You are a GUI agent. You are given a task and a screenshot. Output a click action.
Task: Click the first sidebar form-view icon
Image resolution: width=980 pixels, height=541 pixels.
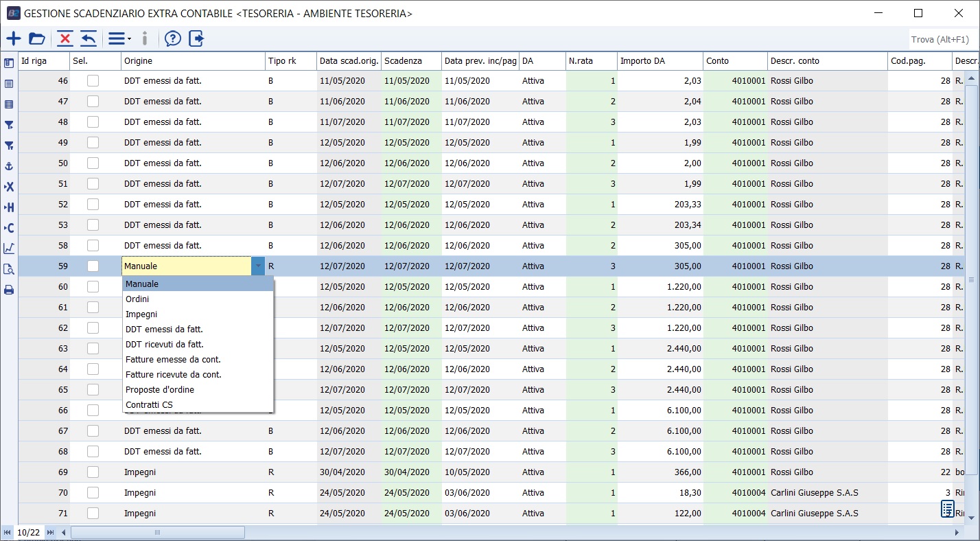(9, 63)
